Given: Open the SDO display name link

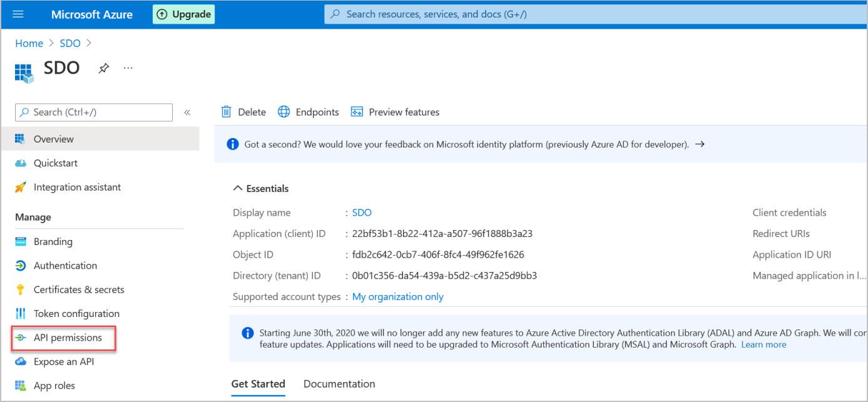Looking at the screenshot, I should pyautogui.click(x=362, y=213).
